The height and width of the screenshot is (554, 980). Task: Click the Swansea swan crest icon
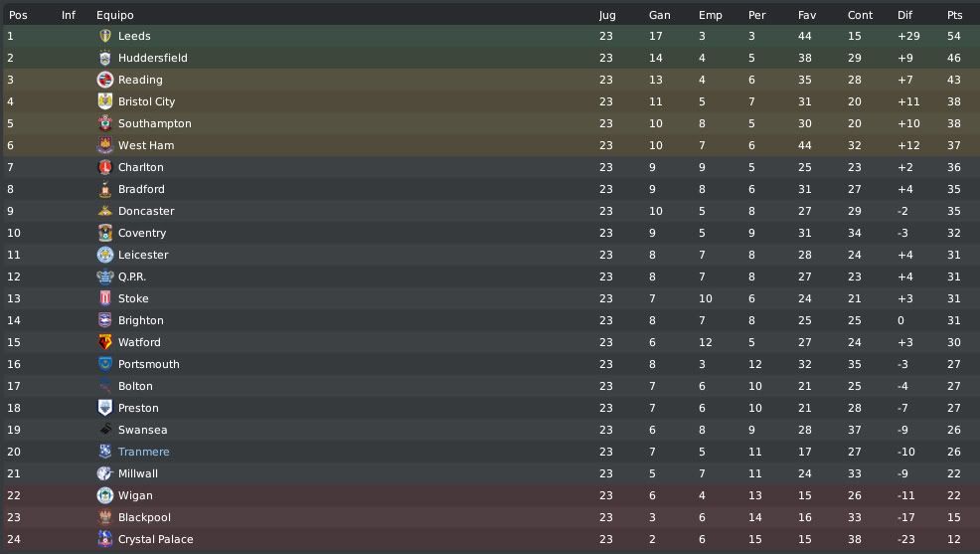click(105, 431)
